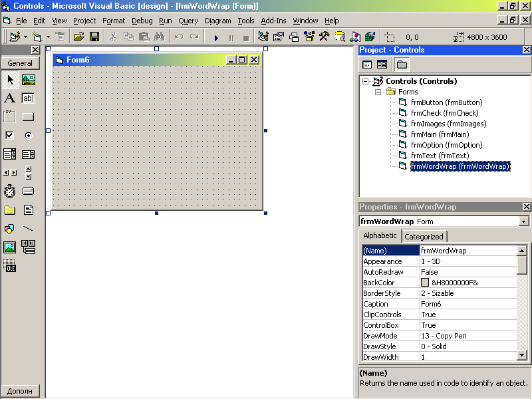Image resolution: width=532 pixels, height=399 pixels.
Task: Select the CommandButton control tool
Action: pyautogui.click(x=29, y=117)
